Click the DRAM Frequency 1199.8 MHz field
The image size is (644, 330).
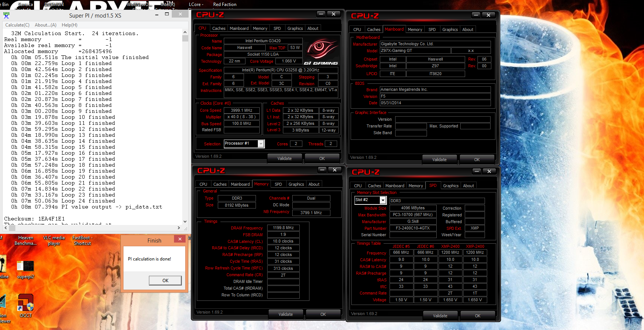click(283, 228)
